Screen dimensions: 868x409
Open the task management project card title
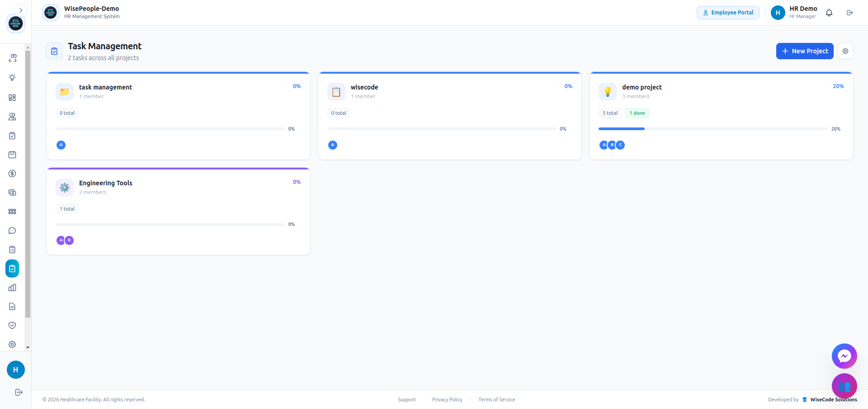pos(105,87)
